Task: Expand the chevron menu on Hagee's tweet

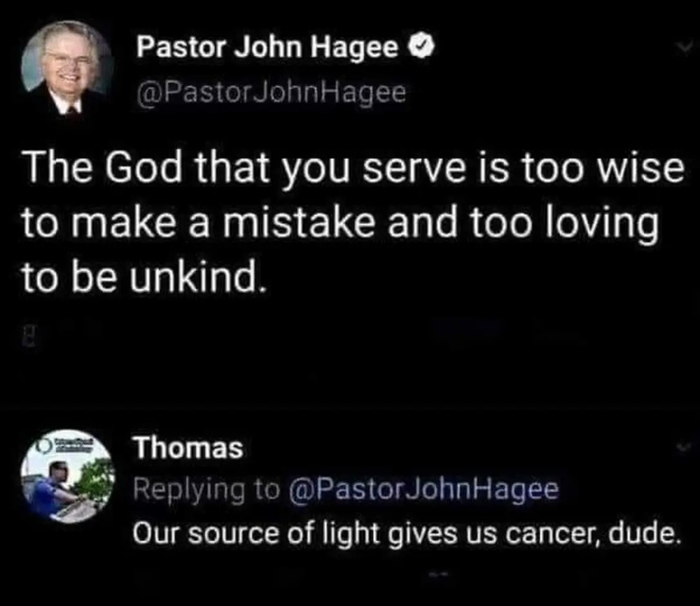Action: [685, 47]
